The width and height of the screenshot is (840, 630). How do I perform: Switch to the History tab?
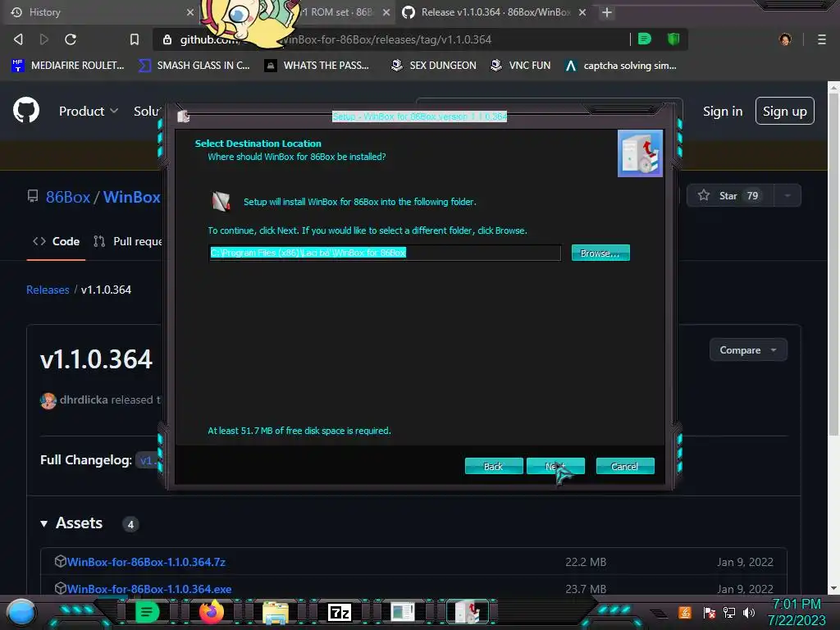102,12
